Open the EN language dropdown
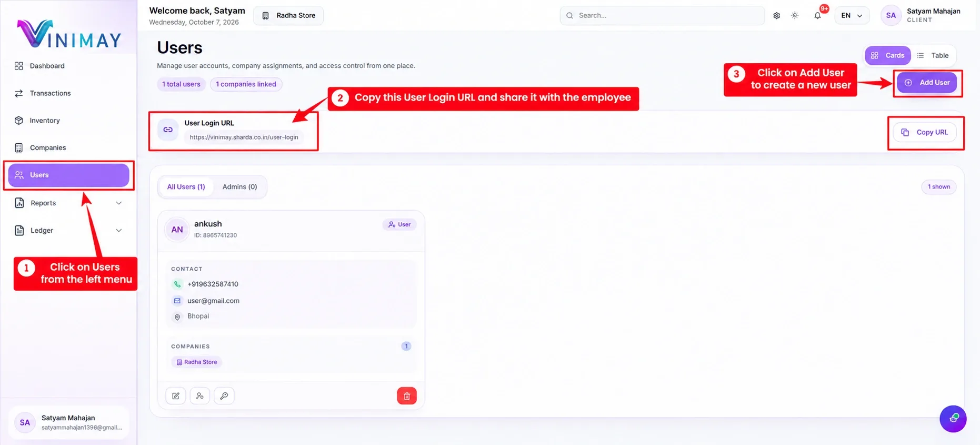This screenshot has width=980, height=445. pyautogui.click(x=852, y=15)
